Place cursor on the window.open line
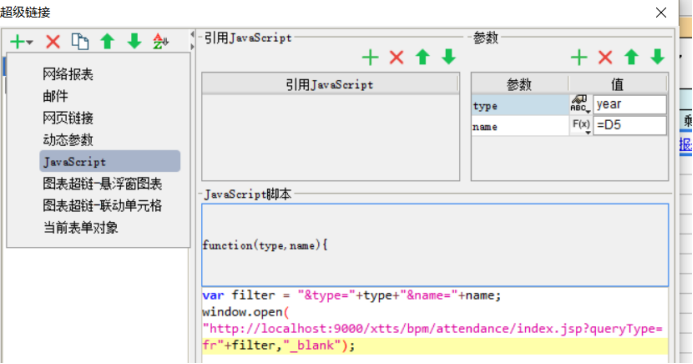 point(246,312)
